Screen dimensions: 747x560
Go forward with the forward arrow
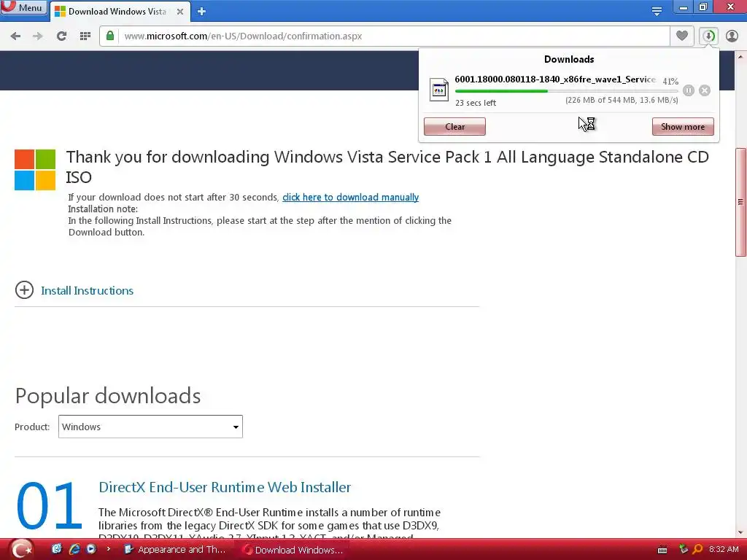coord(38,36)
